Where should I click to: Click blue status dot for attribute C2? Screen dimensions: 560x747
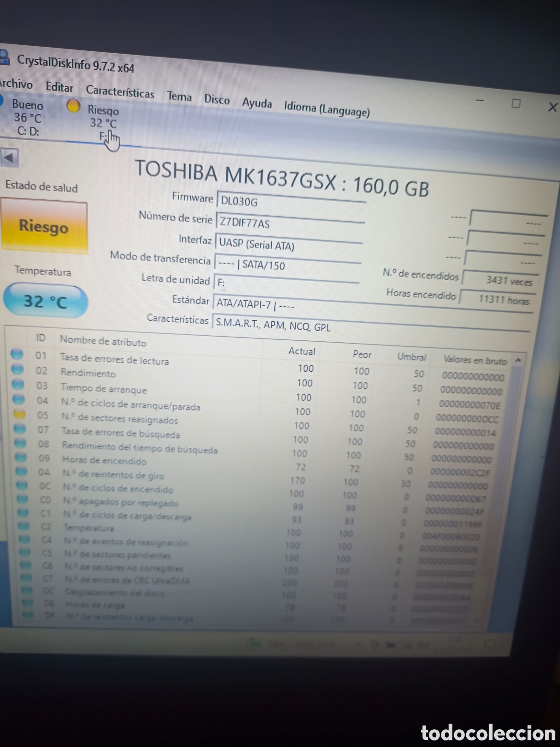point(24,526)
